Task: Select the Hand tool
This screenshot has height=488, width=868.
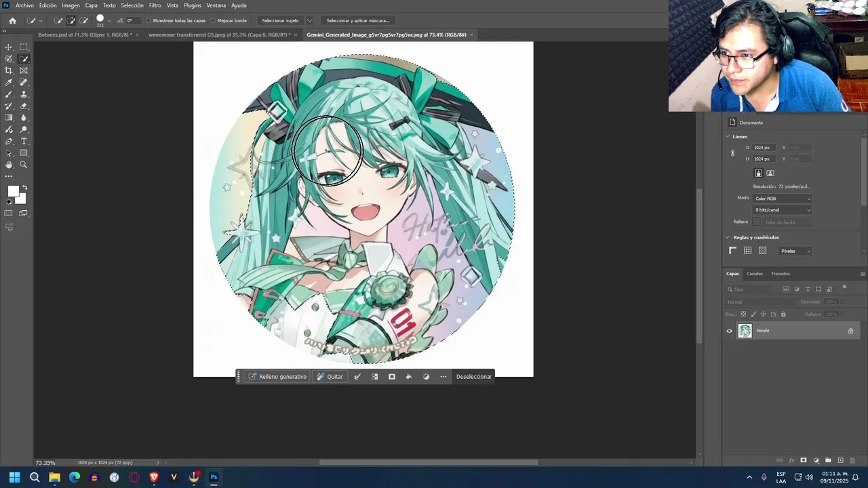Action: pyautogui.click(x=9, y=165)
